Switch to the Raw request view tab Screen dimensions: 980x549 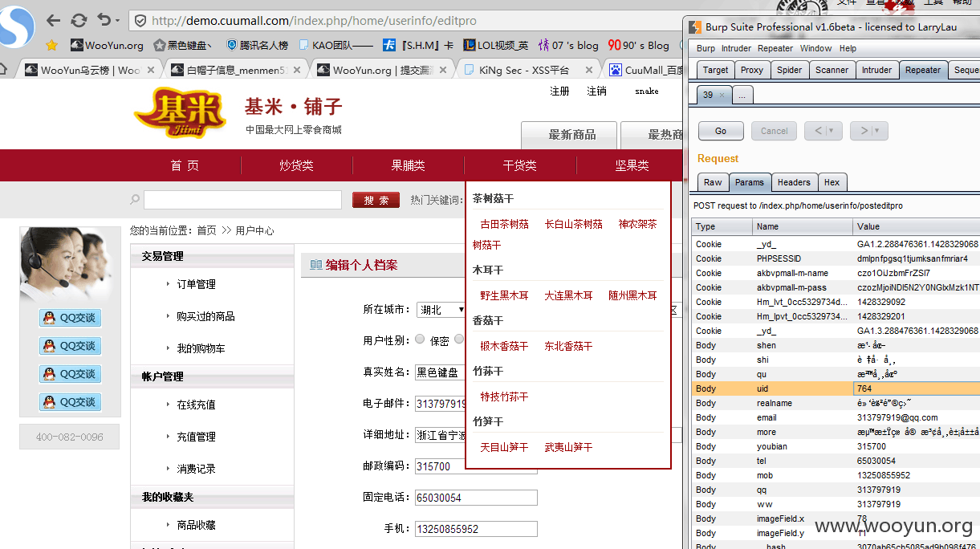[x=713, y=182]
